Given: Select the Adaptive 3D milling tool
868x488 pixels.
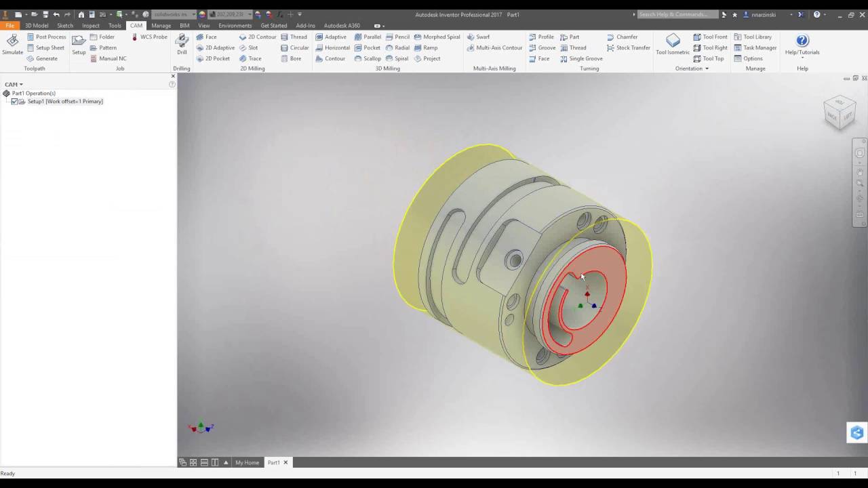Looking at the screenshot, I should coord(331,37).
